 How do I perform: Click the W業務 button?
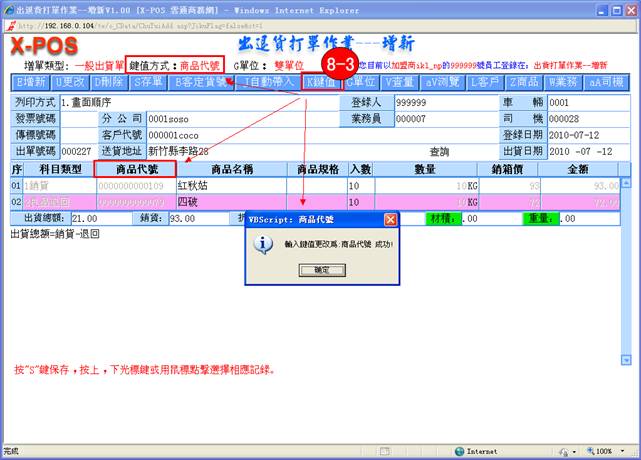point(565,82)
